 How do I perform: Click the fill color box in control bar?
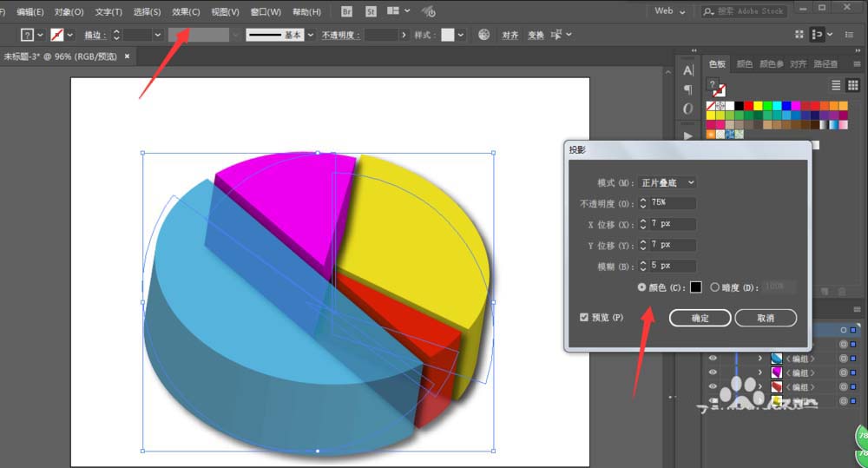(x=27, y=35)
